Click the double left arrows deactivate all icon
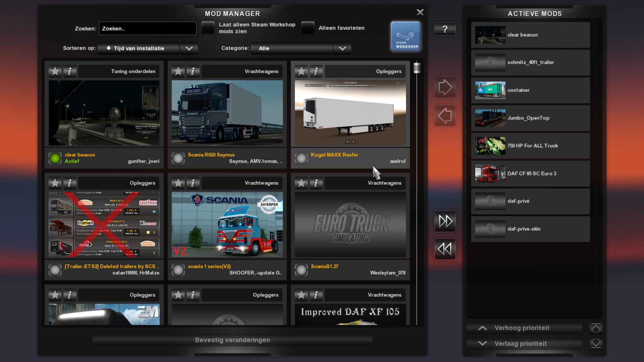The width and height of the screenshot is (644, 362). [x=445, y=249]
